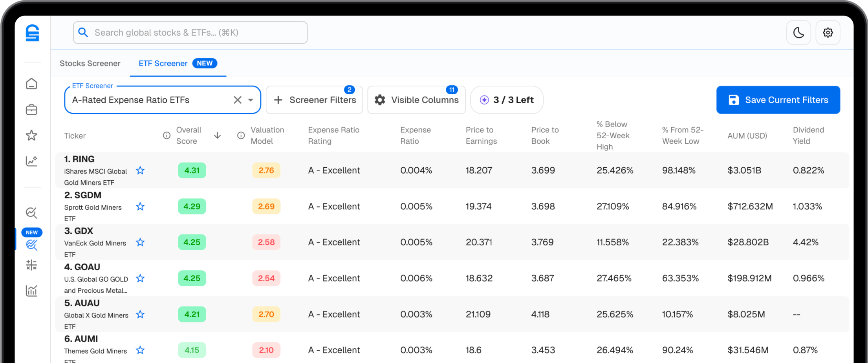Image resolution: width=868 pixels, height=363 pixels.
Task: Favorite GOAU with its star icon
Action: (140, 278)
